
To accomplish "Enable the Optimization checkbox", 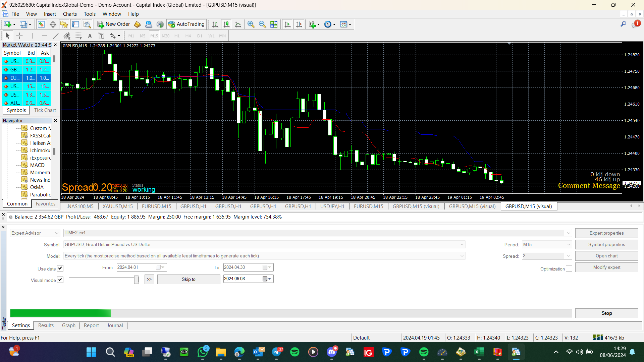I will click(x=569, y=269).
